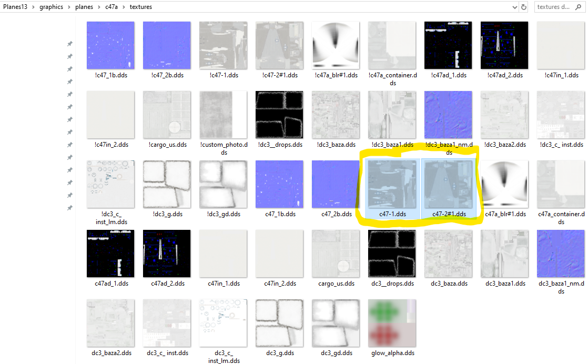Select the cargo_us.dds thumbnail
Image resolution: width=588 pixels, height=364 pixels.
pos(336,254)
